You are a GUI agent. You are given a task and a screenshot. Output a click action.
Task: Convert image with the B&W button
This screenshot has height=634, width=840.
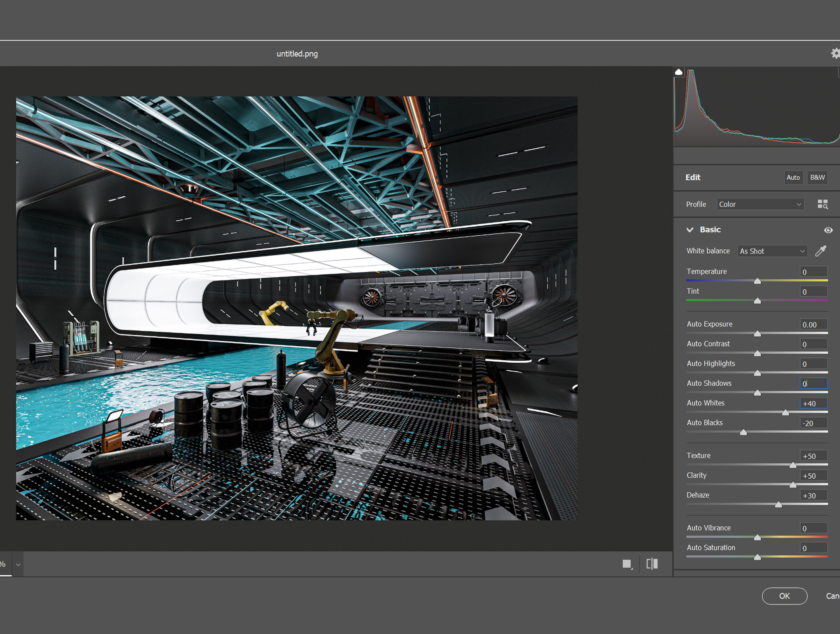click(817, 177)
